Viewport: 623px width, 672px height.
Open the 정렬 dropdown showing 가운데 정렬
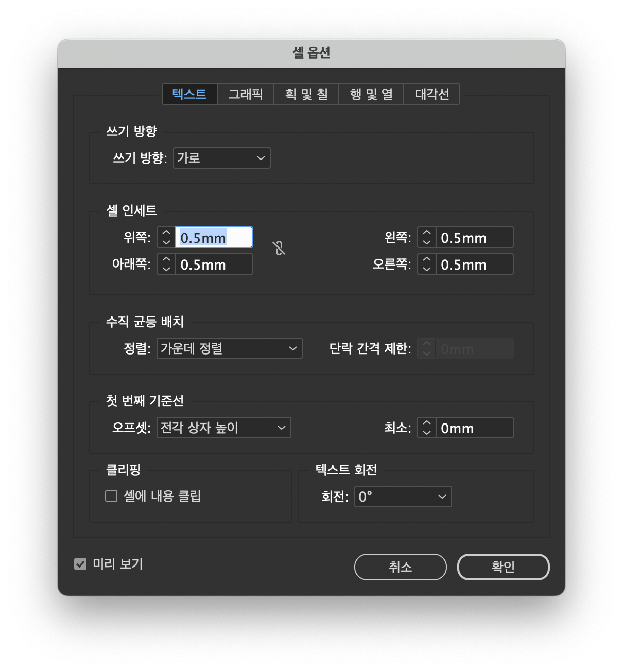pyautogui.click(x=229, y=348)
